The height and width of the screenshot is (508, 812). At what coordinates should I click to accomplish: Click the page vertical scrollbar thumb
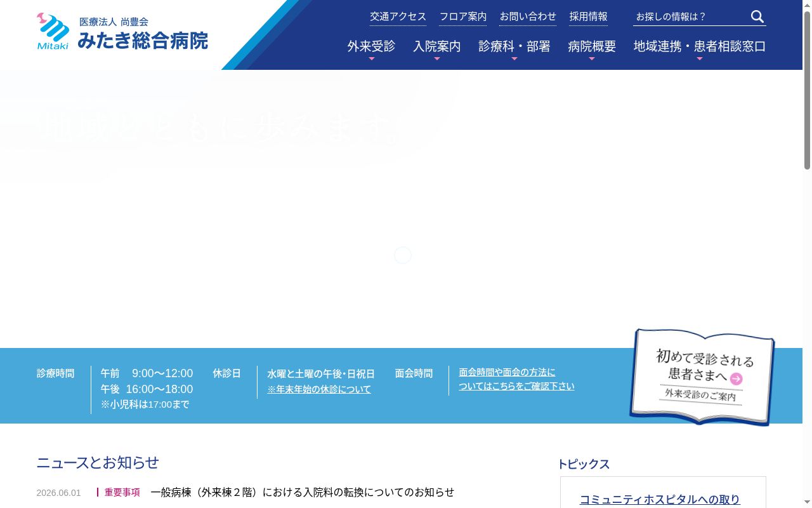[x=807, y=90]
